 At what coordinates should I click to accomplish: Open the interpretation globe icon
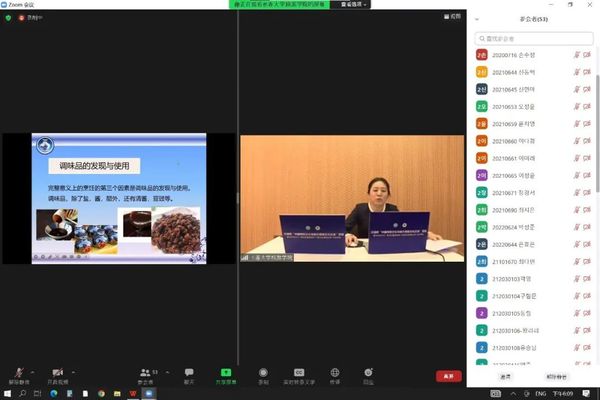coord(335,371)
